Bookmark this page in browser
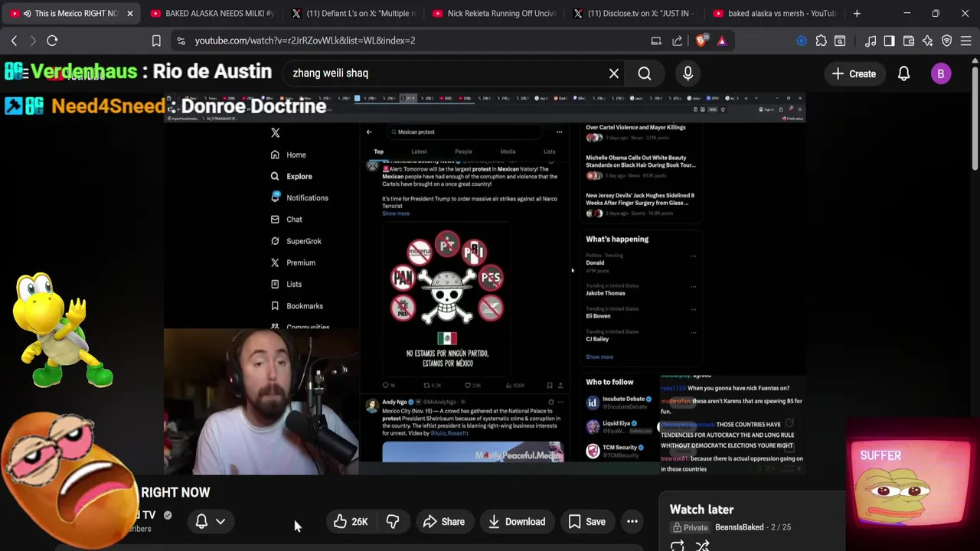The width and height of the screenshot is (980, 551). [x=156, y=41]
